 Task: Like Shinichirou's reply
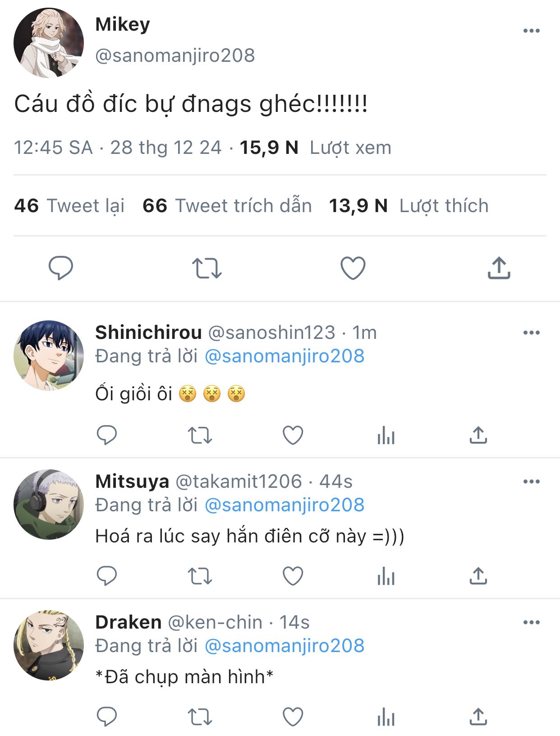(x=293, y=435)
